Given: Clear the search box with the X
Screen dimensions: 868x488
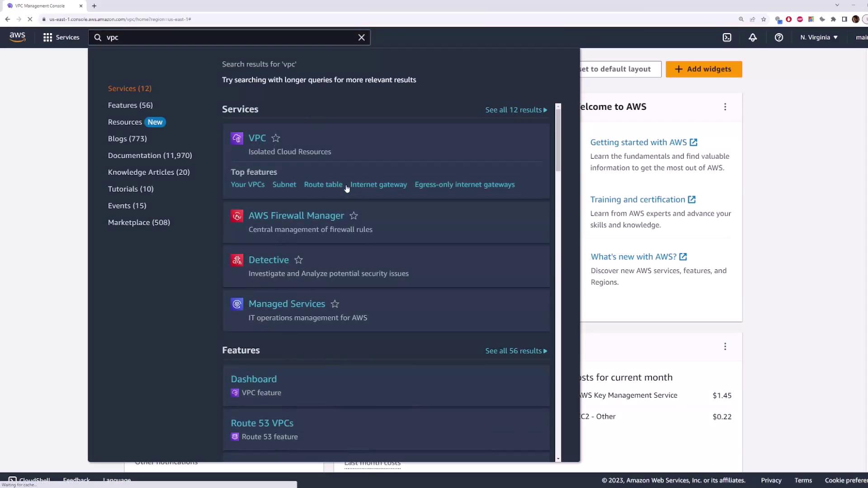Looking at the screenshot, I should pos(361,38).
